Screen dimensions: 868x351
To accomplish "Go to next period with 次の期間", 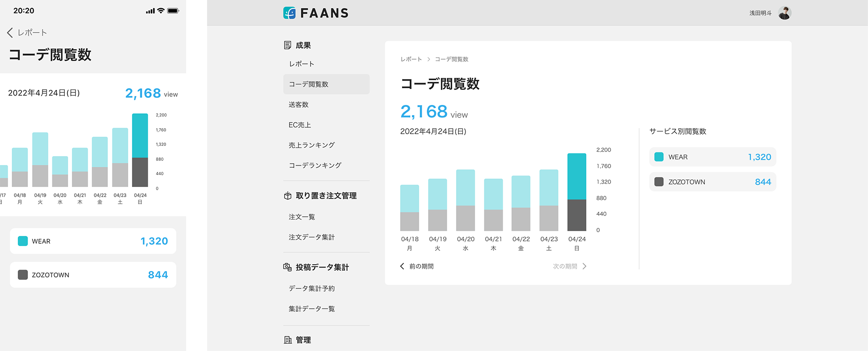I will point(569,266).
